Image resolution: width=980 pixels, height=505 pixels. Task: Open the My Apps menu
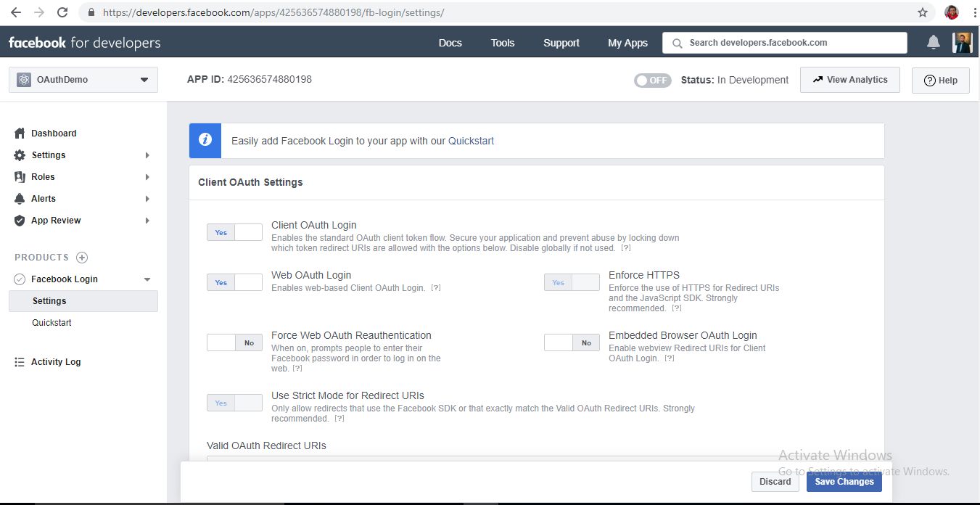pos(627,43)
